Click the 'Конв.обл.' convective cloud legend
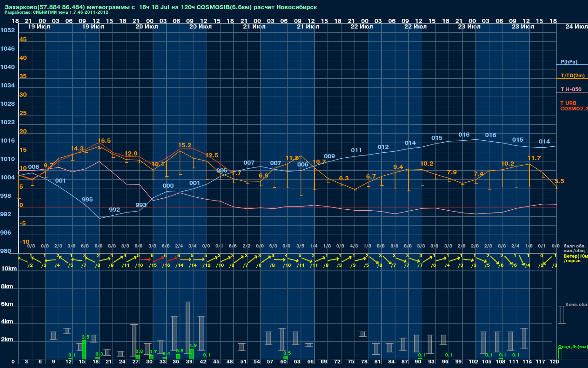 coord(577,305)
